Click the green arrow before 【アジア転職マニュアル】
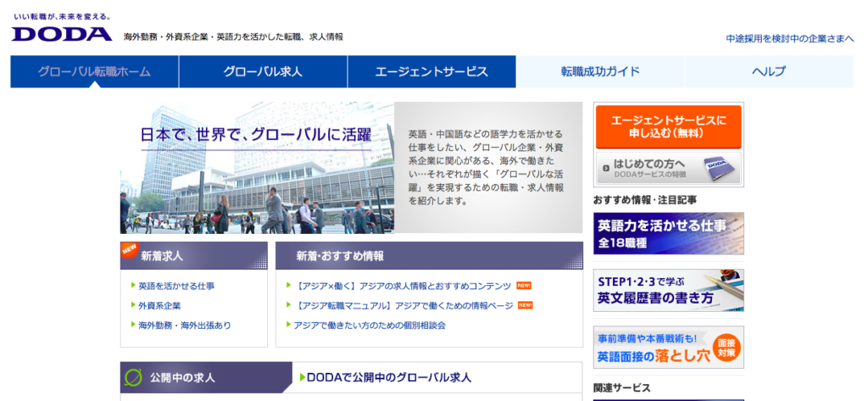Viewport: 868px width, 401px height. (x=289, y=304)
